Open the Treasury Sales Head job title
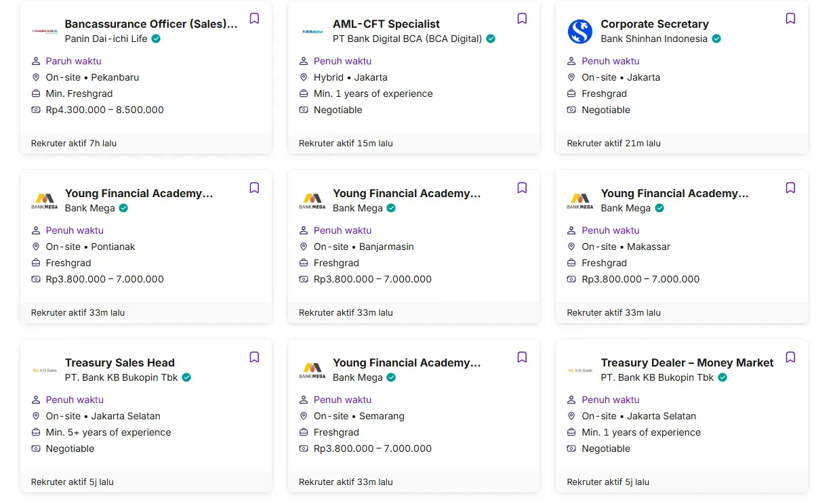 (x=119, y=362)
